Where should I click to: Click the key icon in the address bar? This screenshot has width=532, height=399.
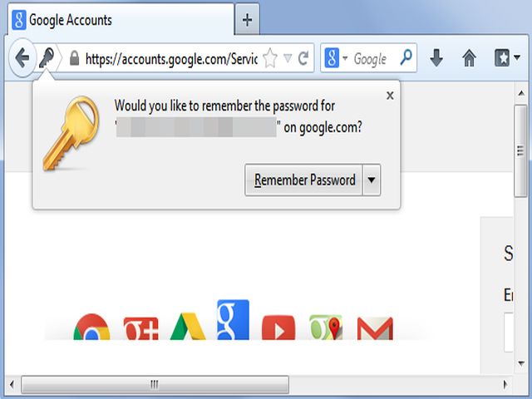coord(47,58)
